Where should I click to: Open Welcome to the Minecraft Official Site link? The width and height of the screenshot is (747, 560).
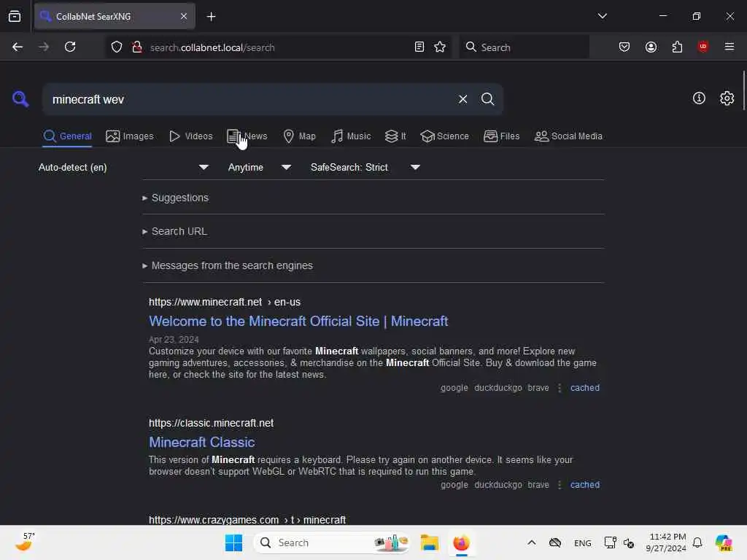[x=298, y=322]
